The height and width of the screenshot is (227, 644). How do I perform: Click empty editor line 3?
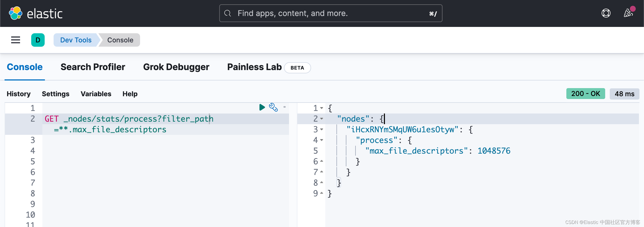point(165,140)
